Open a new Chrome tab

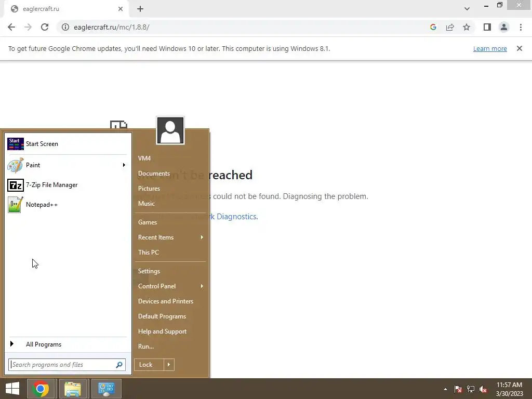(140, 9)
